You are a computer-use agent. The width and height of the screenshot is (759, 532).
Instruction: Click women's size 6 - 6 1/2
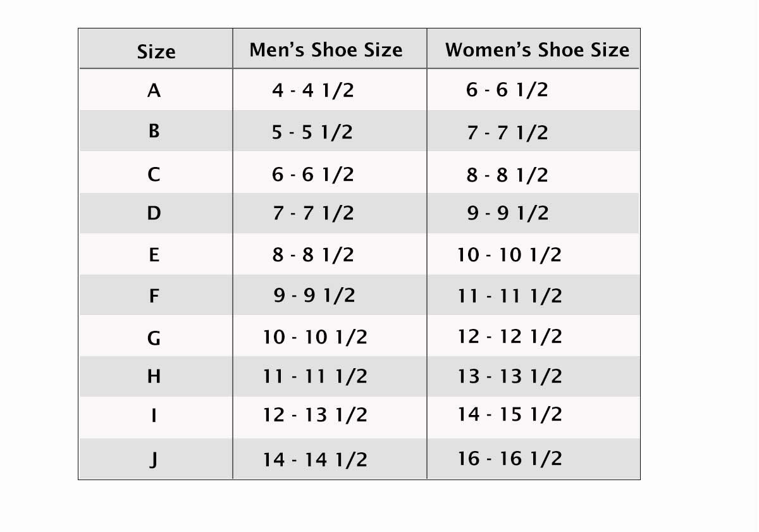pos(507,90)
